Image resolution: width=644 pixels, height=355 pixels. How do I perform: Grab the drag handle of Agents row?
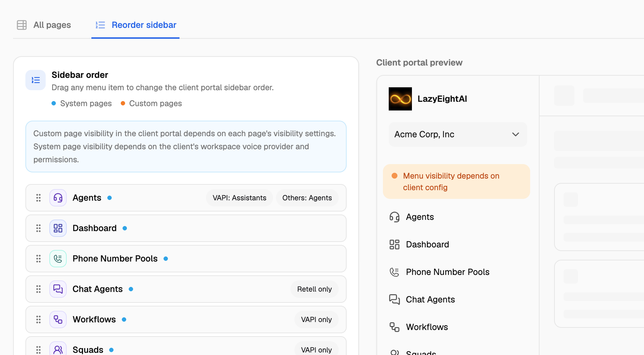pyautogui.click(x=38, y=198)
